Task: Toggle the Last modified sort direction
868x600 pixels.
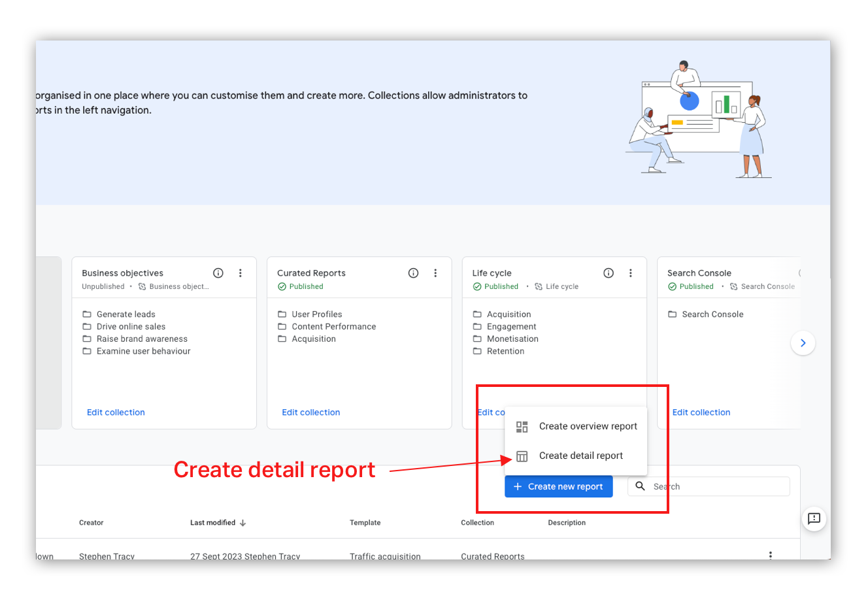Action: coord(242,522)
